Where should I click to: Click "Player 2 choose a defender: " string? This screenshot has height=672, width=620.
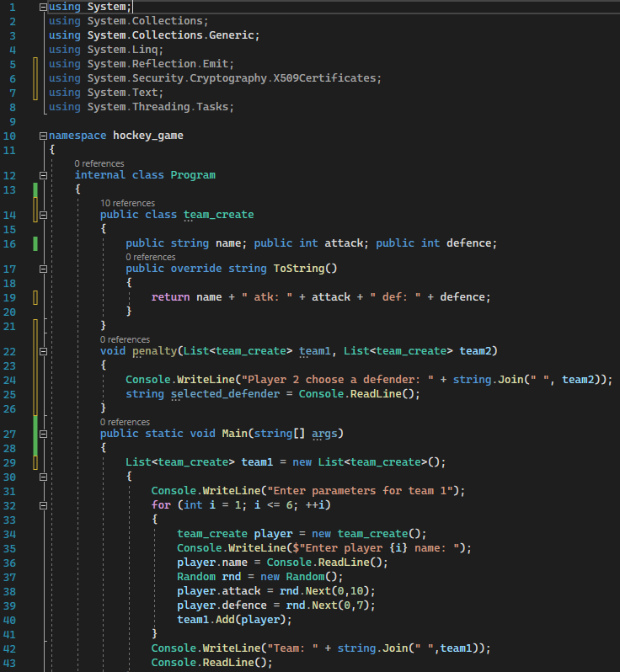338,380
